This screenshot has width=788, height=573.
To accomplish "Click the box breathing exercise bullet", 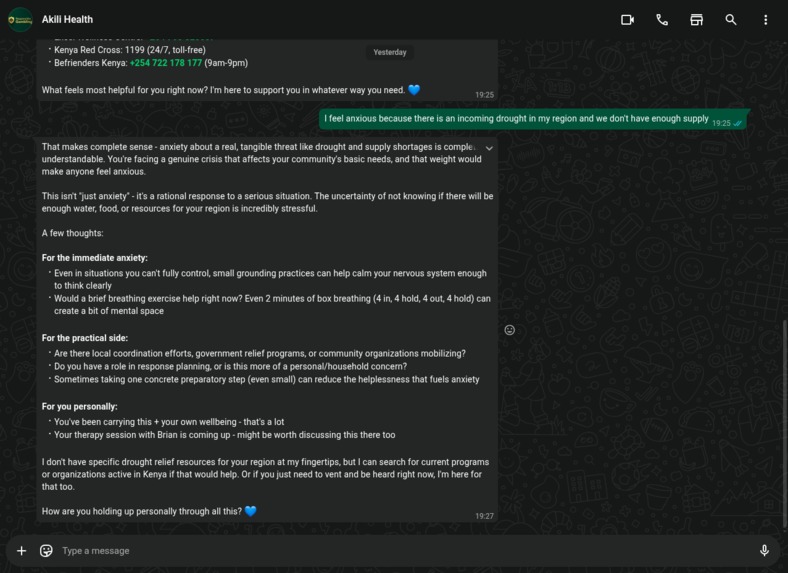I will (272, 305).
